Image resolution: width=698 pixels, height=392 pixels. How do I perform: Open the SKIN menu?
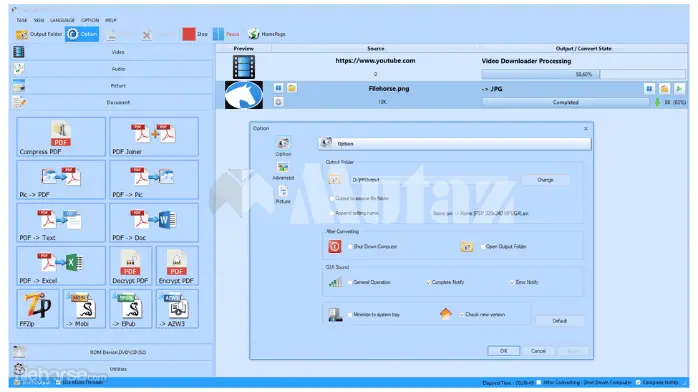tap(39, 20)
